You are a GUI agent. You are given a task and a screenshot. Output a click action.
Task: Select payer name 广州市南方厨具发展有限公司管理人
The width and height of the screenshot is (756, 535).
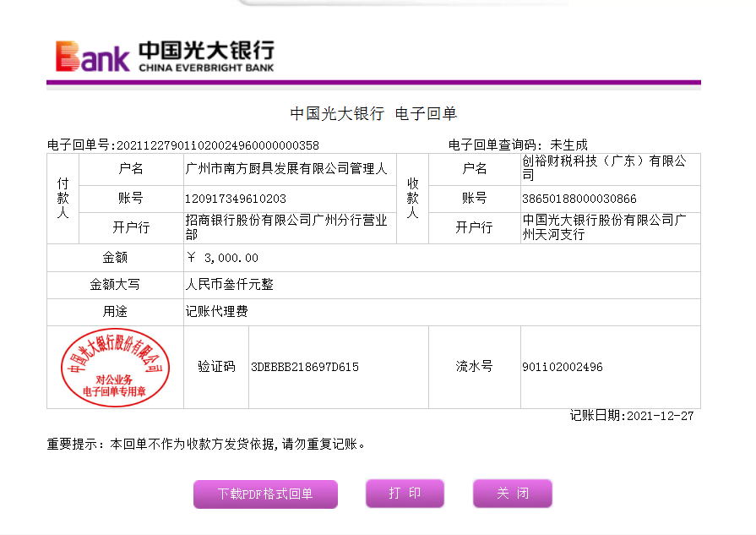pos(286,169)
